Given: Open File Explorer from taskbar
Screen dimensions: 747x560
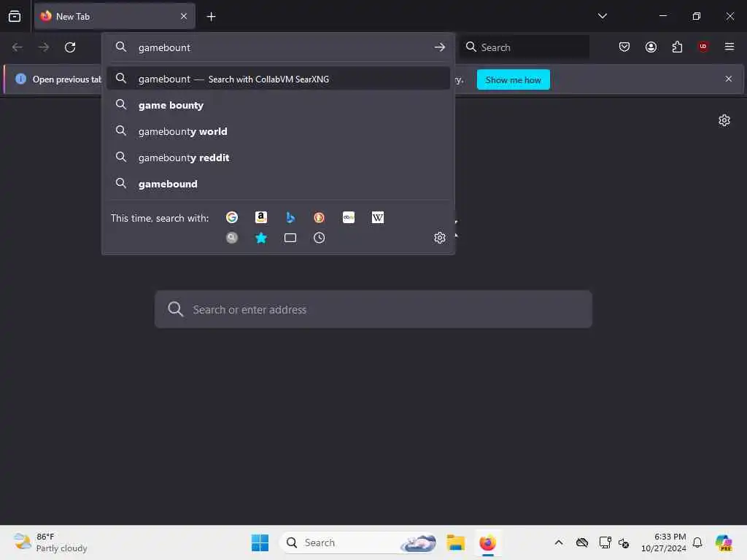Looking at the screenshot, I should pos(455,542).
